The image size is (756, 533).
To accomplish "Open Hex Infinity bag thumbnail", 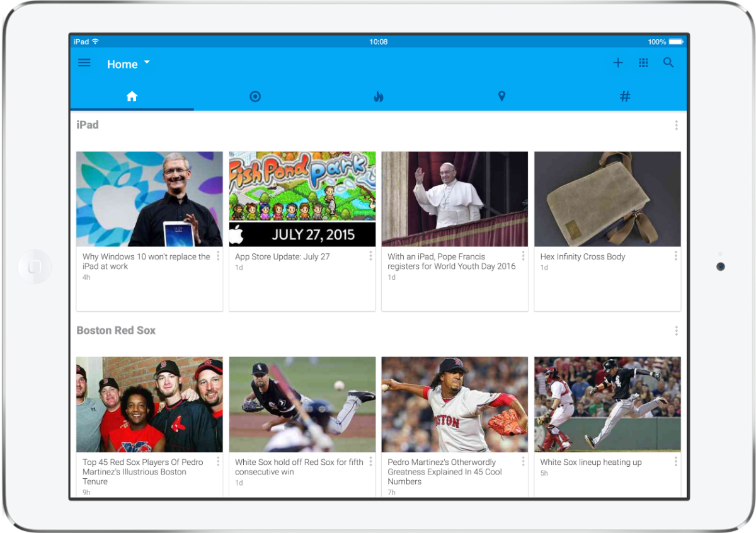I will (x=607, y=199).
